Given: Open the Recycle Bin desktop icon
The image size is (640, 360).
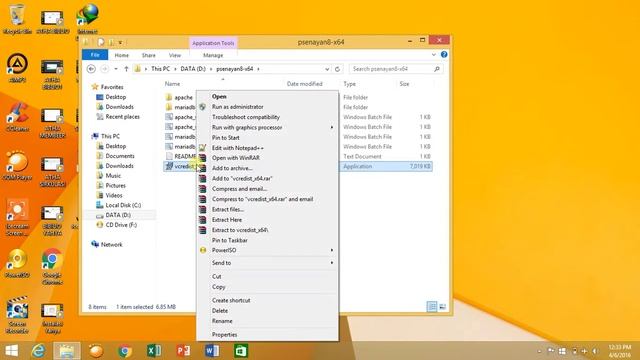Looking at the screenshot, I should point(17,18).
